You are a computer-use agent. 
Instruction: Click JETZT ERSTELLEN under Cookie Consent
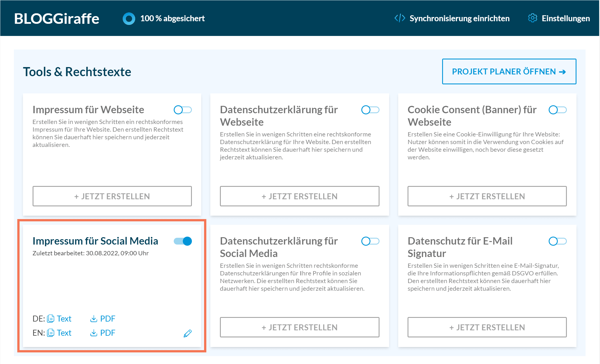click(487, 196)
